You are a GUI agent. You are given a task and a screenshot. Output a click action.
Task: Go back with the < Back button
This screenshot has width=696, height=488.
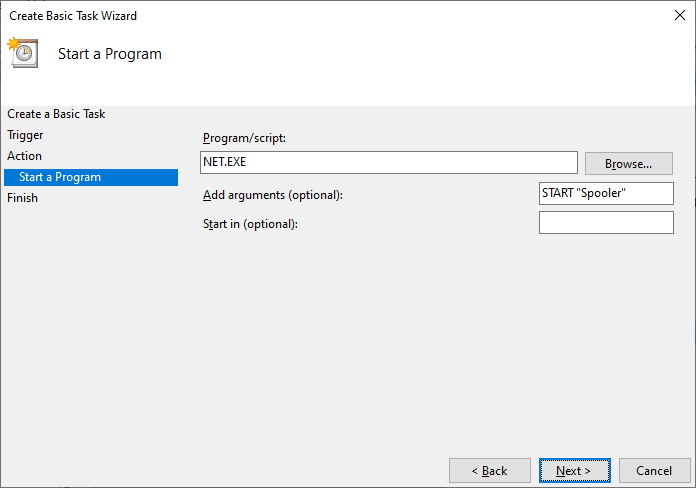point(490,471)
